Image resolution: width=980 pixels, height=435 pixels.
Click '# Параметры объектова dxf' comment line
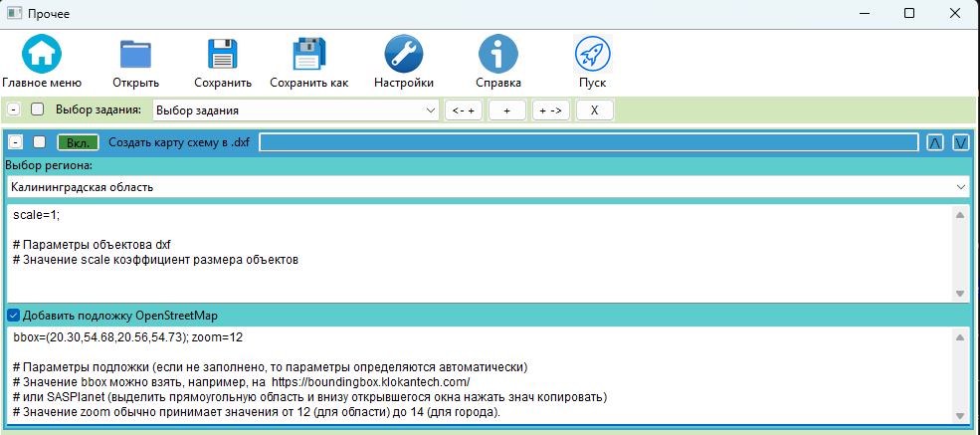point(91,244)
